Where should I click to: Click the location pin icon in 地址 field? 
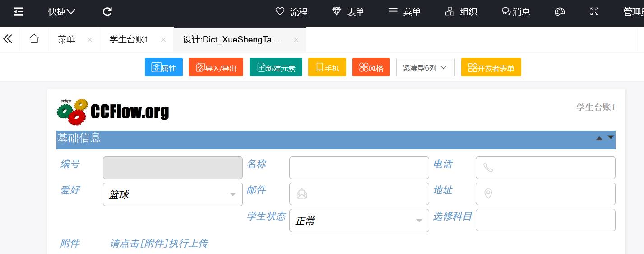coord(488,194)
